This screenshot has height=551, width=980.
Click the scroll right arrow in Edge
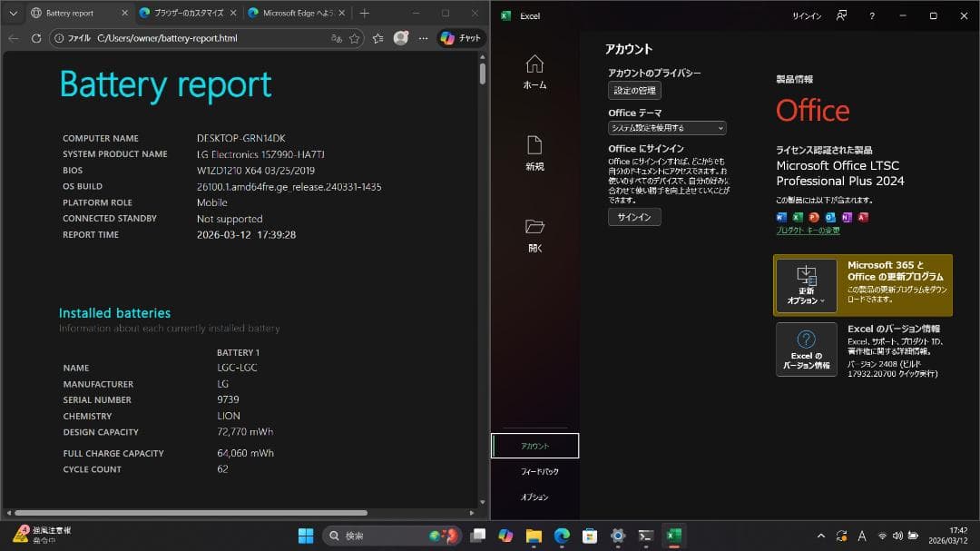[x=472, y=513]
